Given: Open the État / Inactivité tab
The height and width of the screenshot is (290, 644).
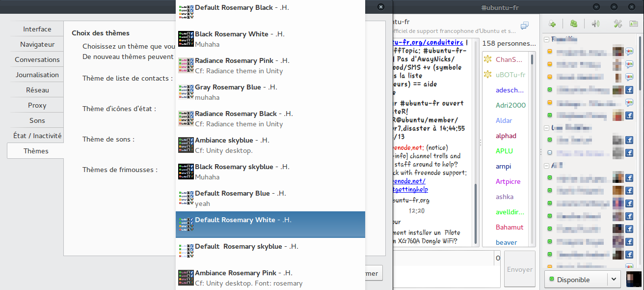Looking at the screenshot, I should tap(37, 136).
